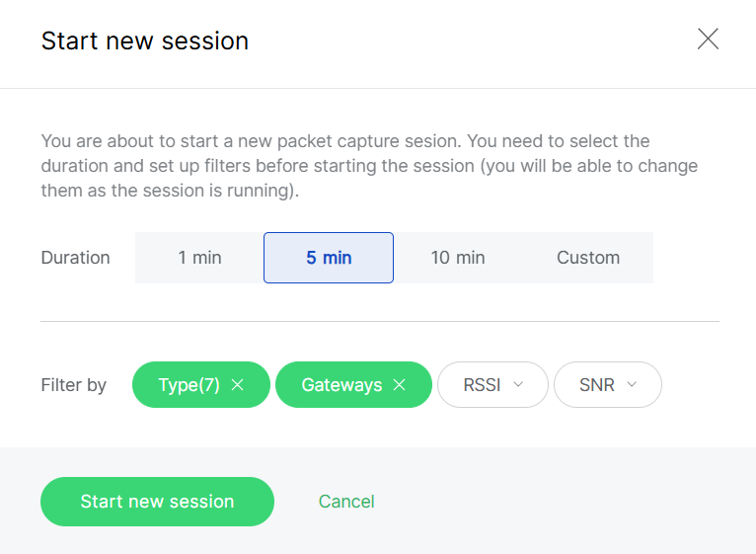This screenshot has width=756, height=554.
Task: Open the Type(7) filter chip label
Action: (x=189, y=385)
